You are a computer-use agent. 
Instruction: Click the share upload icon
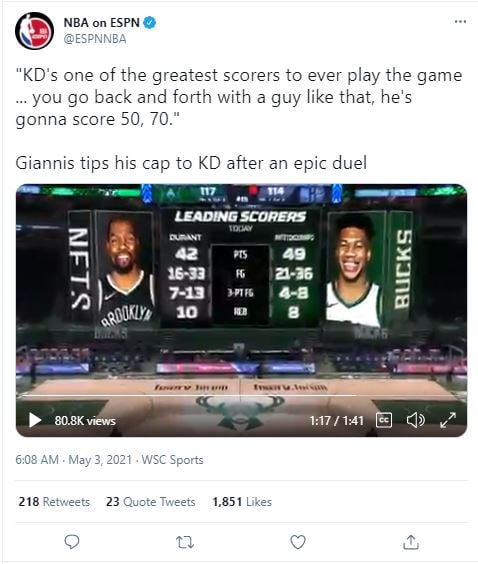(x=411, y=542)
